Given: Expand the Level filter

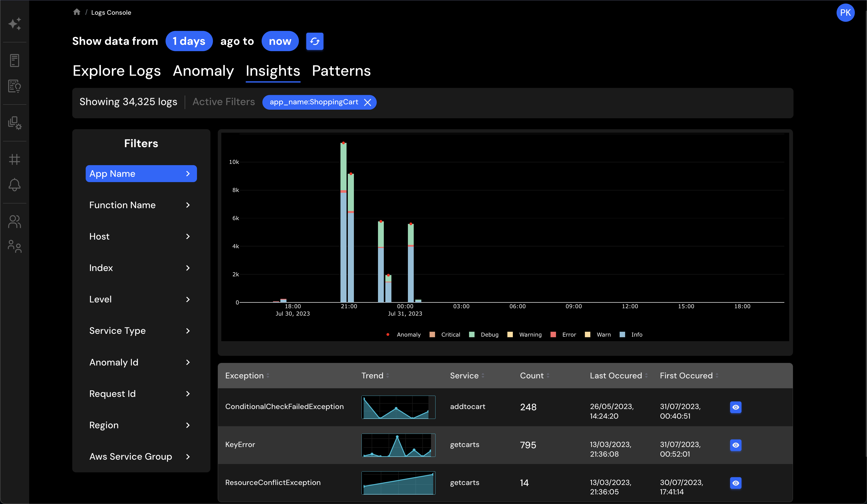Looking at the screenshot, I should click(x=141, y=299).
